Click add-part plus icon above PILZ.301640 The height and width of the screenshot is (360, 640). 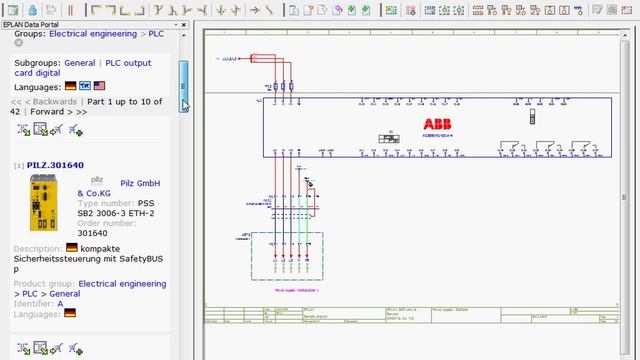(76, 130)
